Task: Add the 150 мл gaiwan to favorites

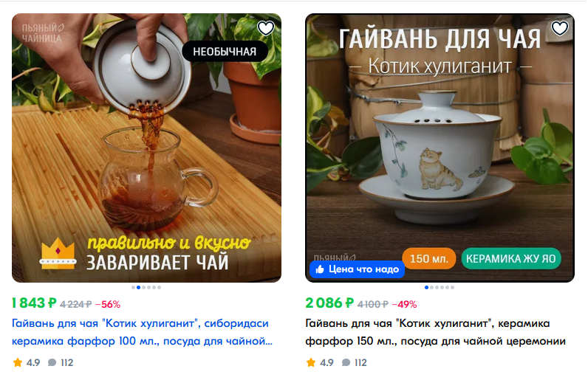Action: pyautogui.click(x=559, y=28)
